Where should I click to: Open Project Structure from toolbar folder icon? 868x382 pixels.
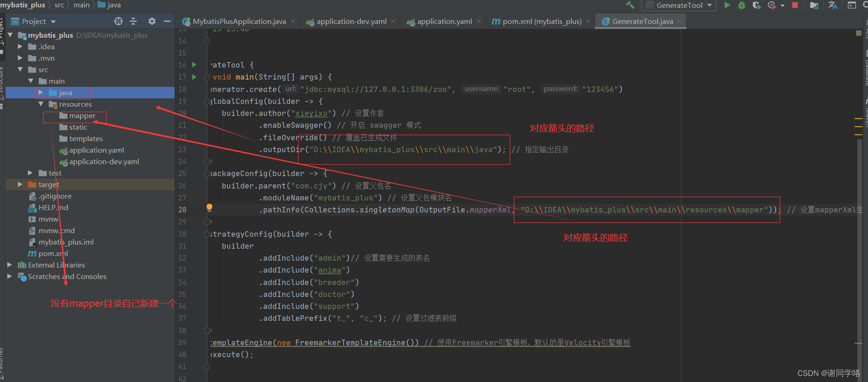point(814,5)
